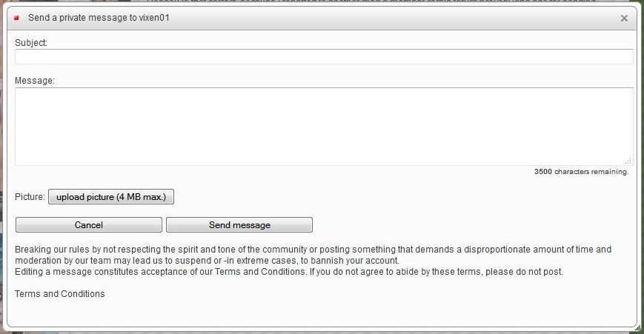
Task: Click the Send message button
Action: point(239,224)
